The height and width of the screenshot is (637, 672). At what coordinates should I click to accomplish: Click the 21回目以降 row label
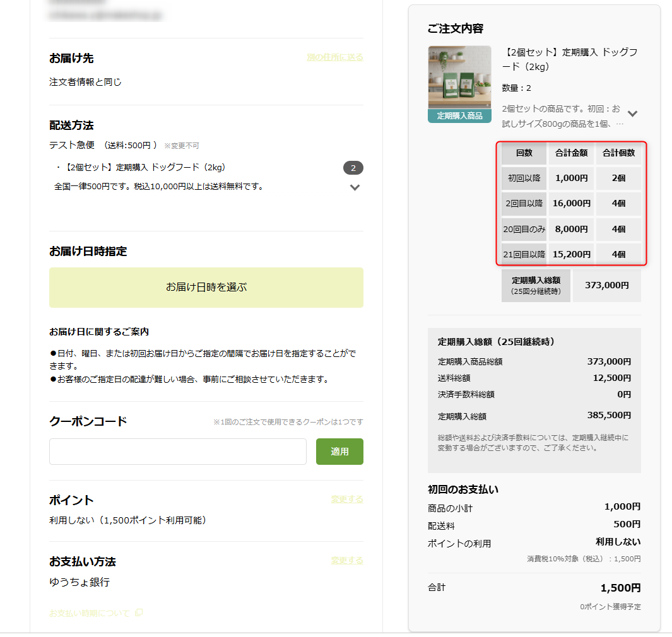(524, 255)
